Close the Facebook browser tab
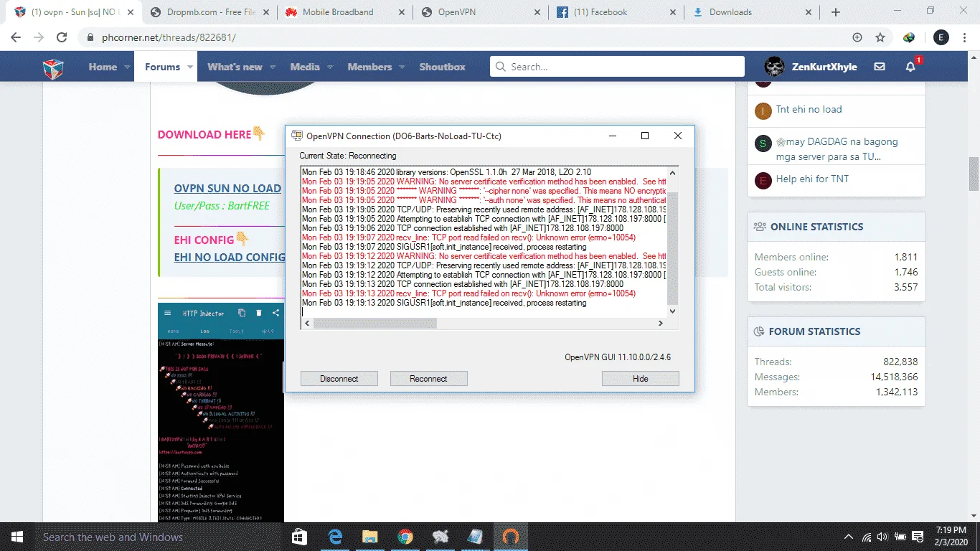980x551 pixels. pos(672,12)
